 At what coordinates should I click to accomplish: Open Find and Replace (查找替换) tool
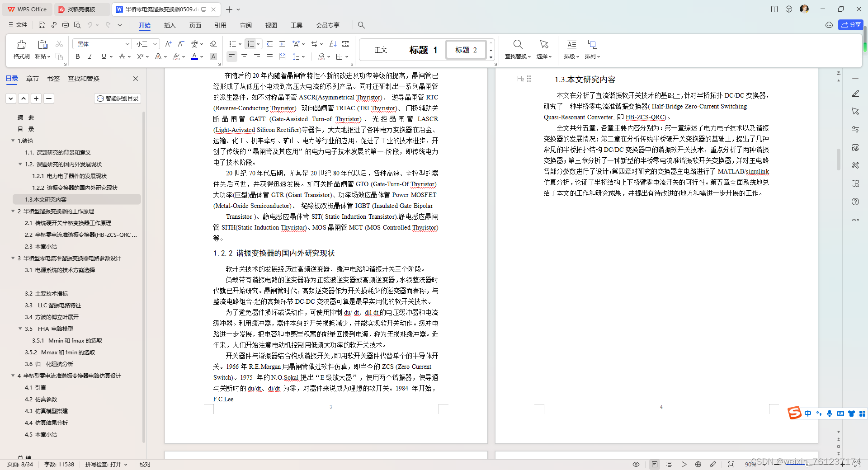click(518, 49)
